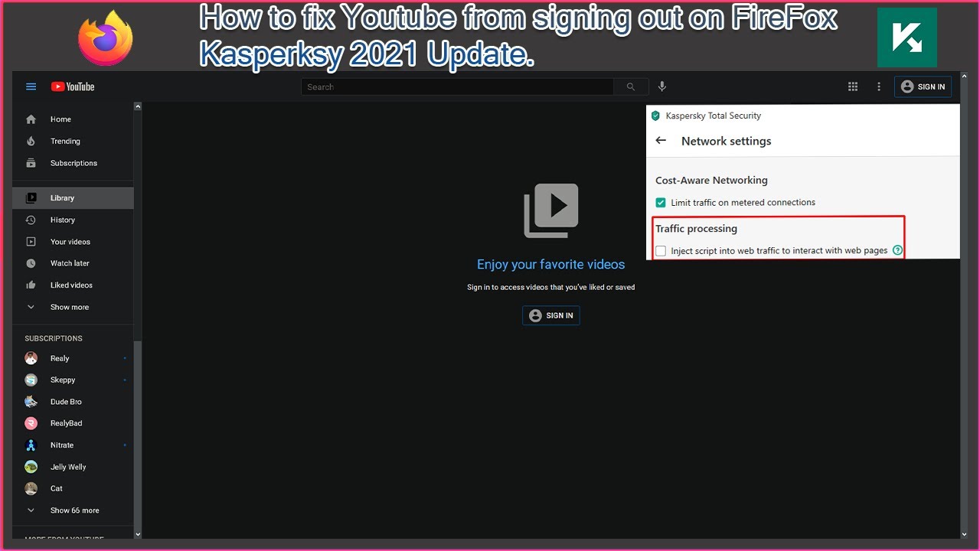Click the Liked videos thumbs-up icon

pyautogui.click(x=31, y=285)
